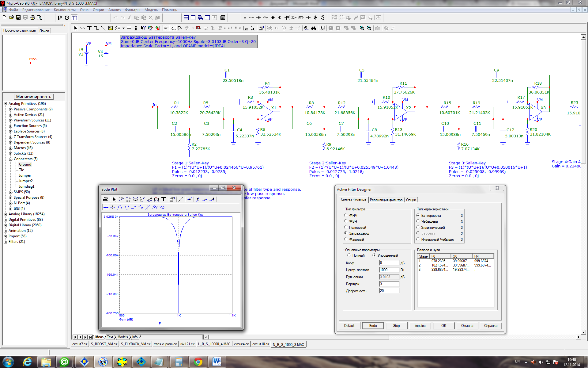Click the Print icon in the main toolbar

tap(32, 18)
